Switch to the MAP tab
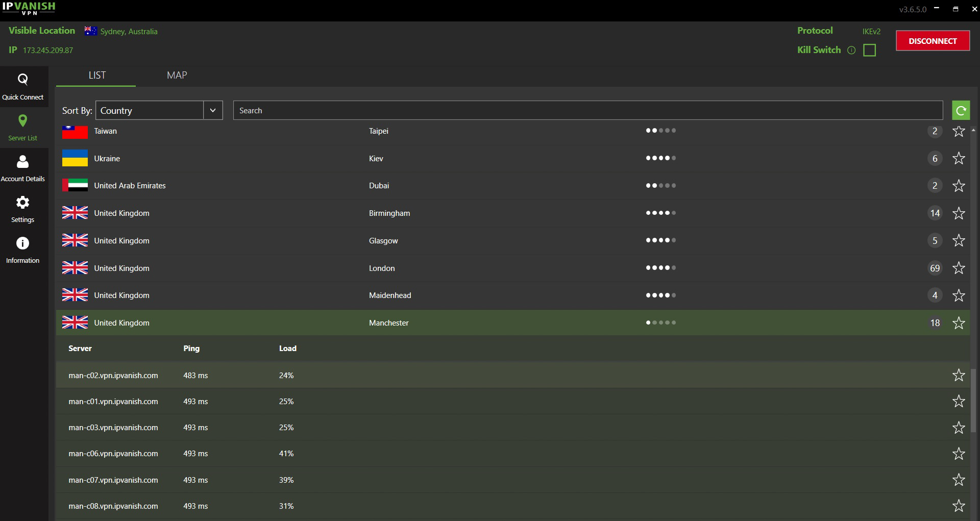Viewport: 980px width, 521px height. click(x=177, y=76)
